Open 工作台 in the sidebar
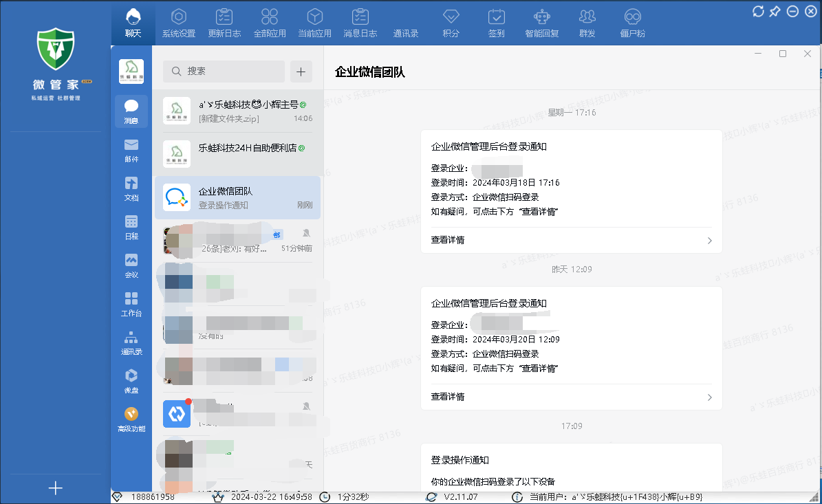This screenshot has width=822, height=504. pos(131,304)
